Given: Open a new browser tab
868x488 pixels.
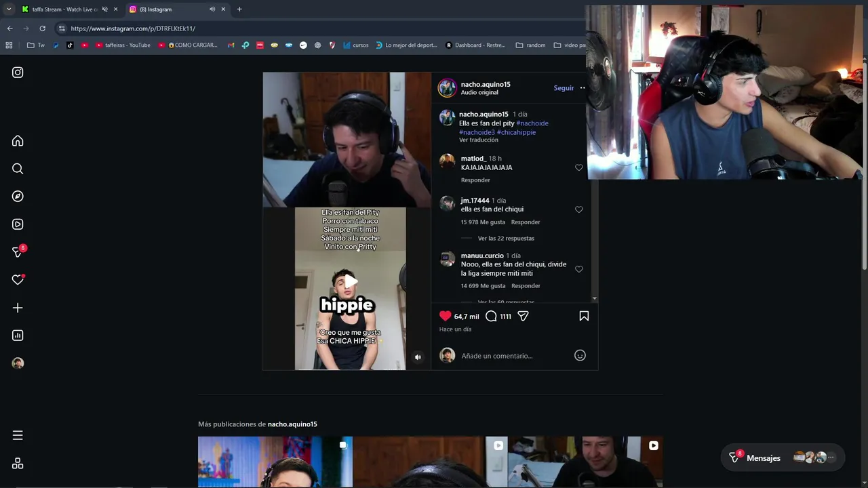Looking at the screenshot, I should 239,9.
